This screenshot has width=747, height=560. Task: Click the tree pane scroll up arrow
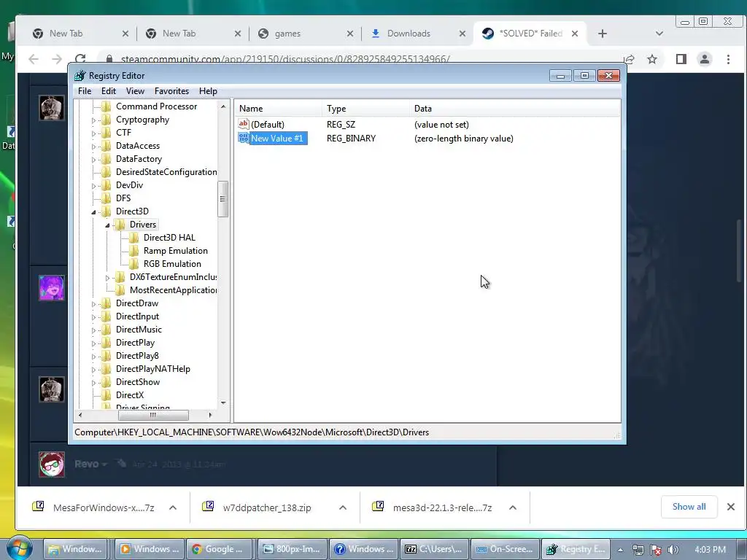coord(223,106)
